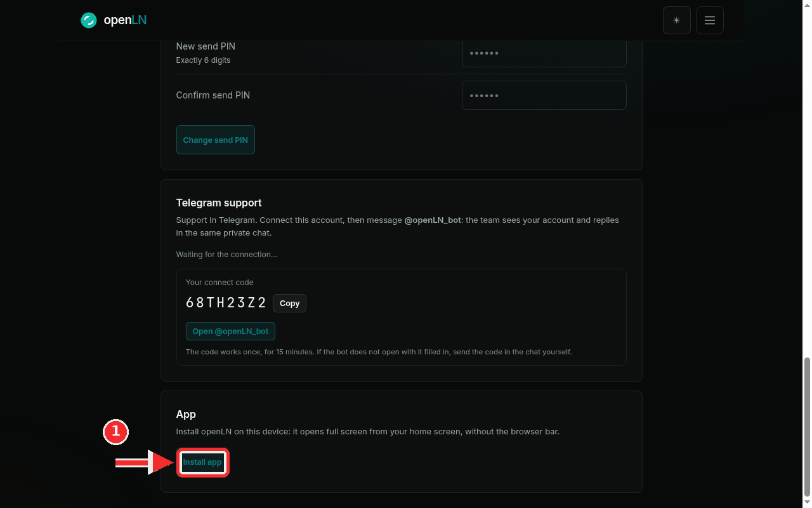Click the New send PIN field
Image resolution: width=812 pixels, height=508 pixels.
[544, 53]
